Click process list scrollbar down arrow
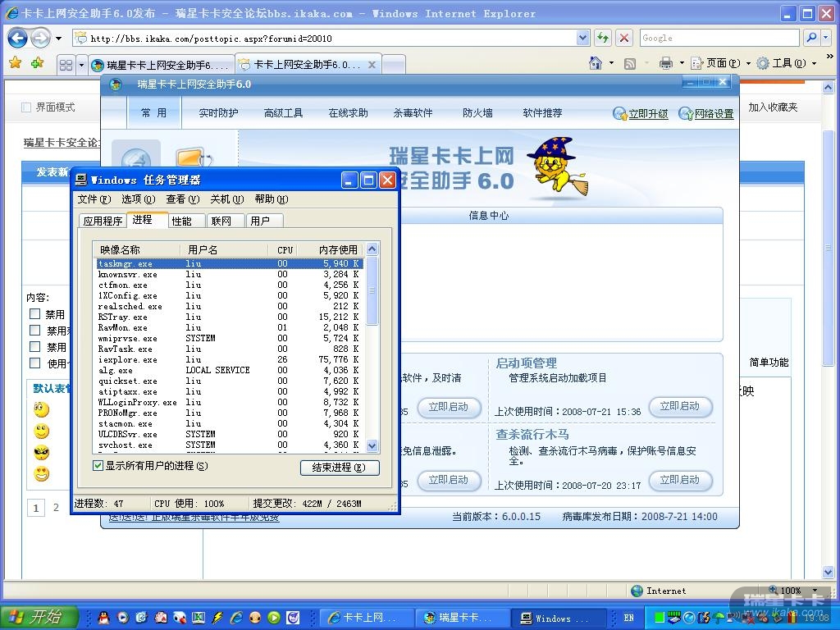840x630 pixels. click(372, 445)
